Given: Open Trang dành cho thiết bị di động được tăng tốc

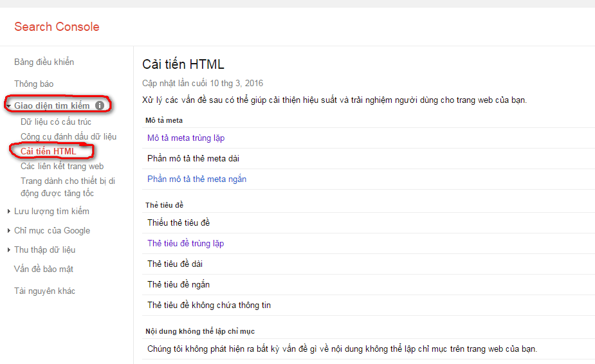Looking at the screenshot, I should (x=68, y=187).
